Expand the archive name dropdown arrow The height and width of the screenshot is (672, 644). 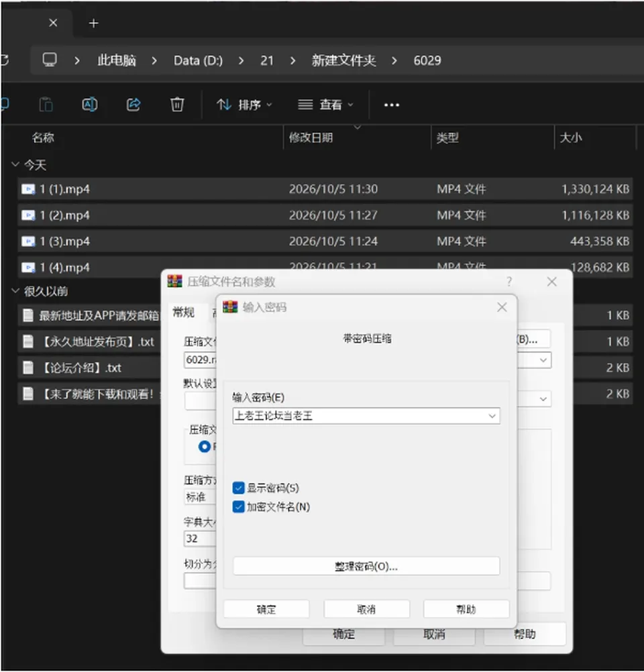tap(543, 360)
